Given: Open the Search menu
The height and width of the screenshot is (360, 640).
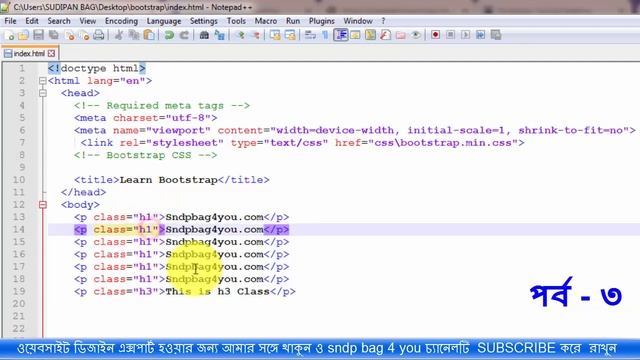Looking at the screenshot, I should click(x=59, y=21).
